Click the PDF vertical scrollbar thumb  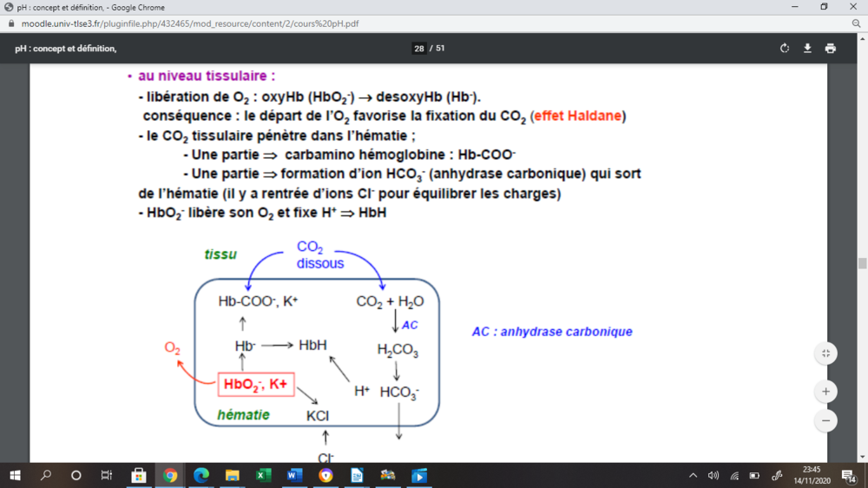click(862, 264)
